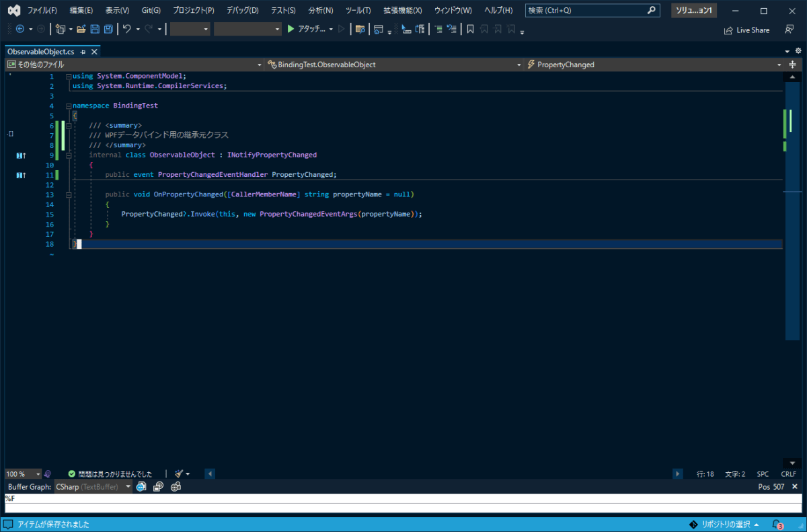Click the IntelliCode icon beside zoom percentage
Screen dimensions: 807x532
click(x=47, y=473)
